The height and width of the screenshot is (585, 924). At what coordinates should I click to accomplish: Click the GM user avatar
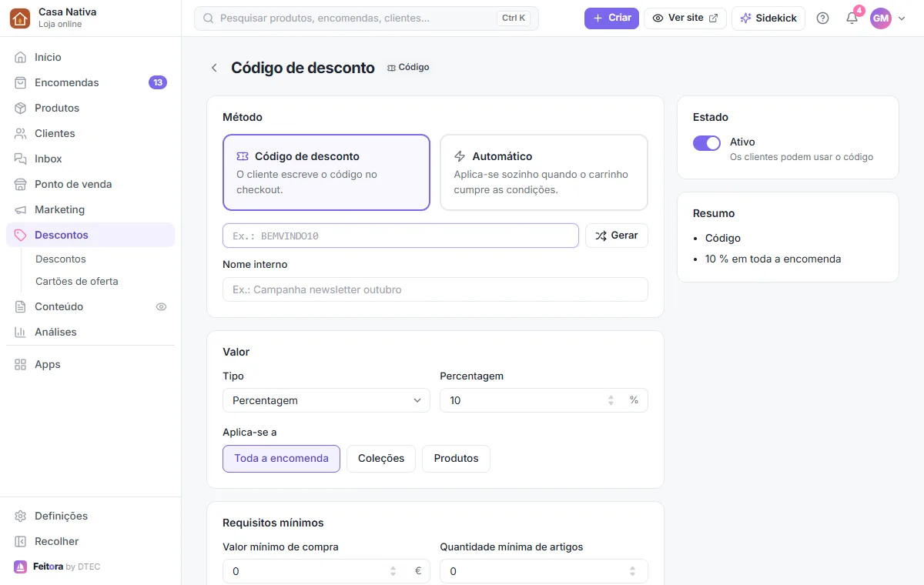881,18
